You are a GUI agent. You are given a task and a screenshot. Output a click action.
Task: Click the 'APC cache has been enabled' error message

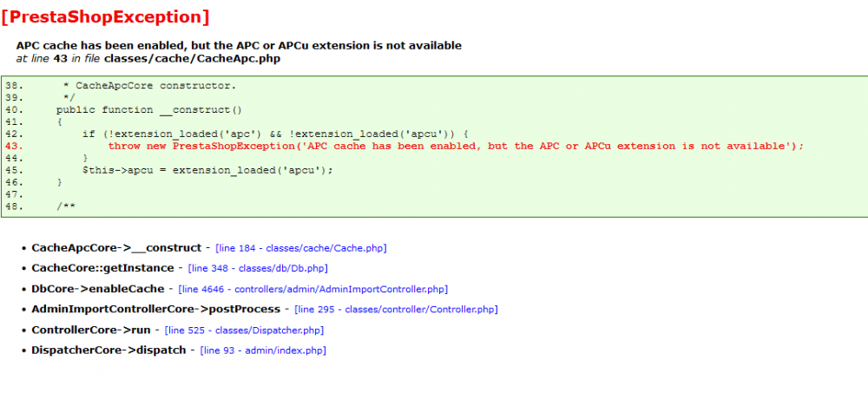(x=239, y=45)
